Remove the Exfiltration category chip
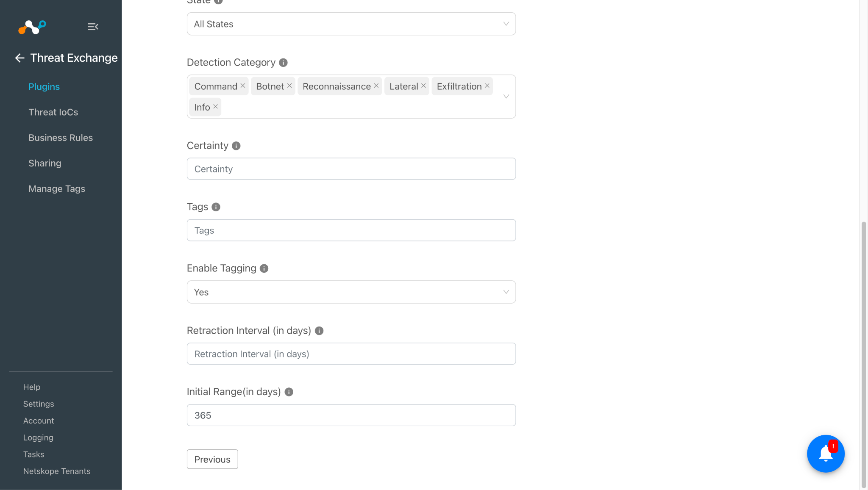Viewport: 868px width, 490px height. pyautogui.click(x=487, y=86)
